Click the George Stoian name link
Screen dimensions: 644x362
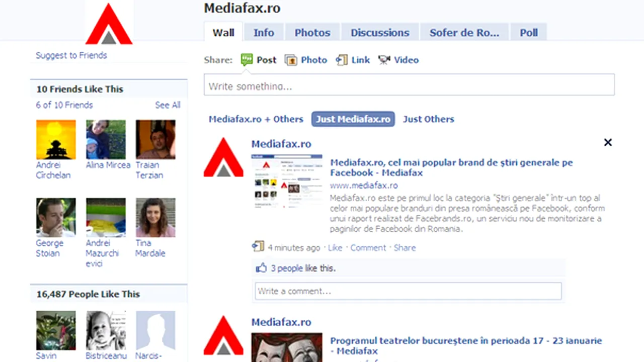tap(49, 248)
